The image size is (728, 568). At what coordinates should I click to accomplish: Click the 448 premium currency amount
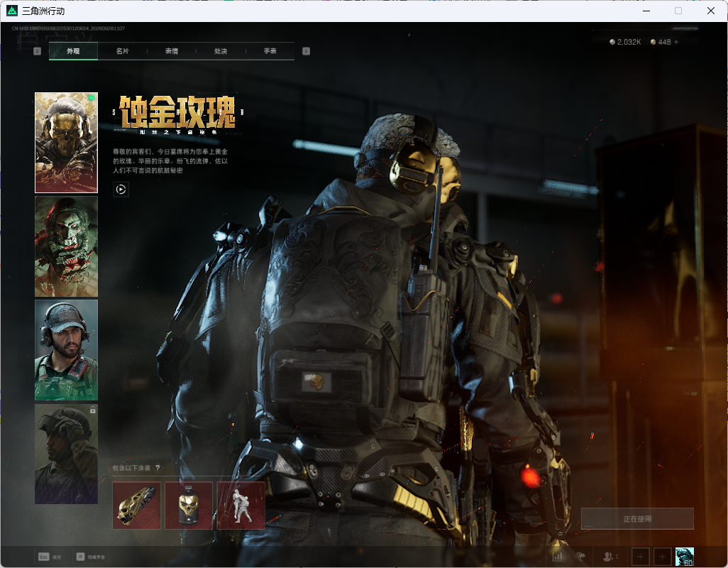pos(664,43)
